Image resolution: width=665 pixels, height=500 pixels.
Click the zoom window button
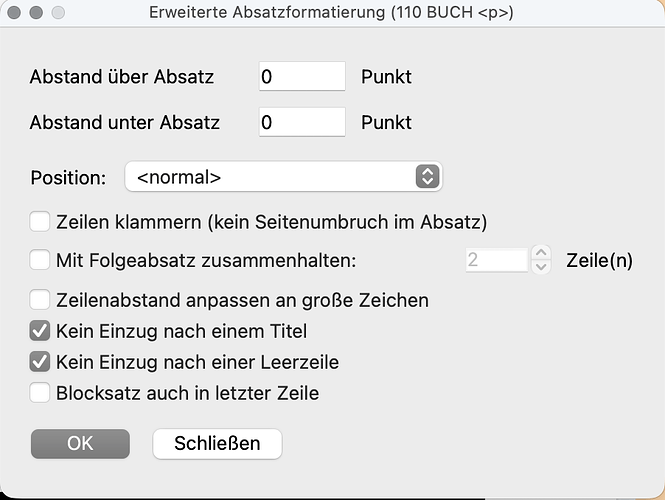pyautogui.click(x=57, y=13)
